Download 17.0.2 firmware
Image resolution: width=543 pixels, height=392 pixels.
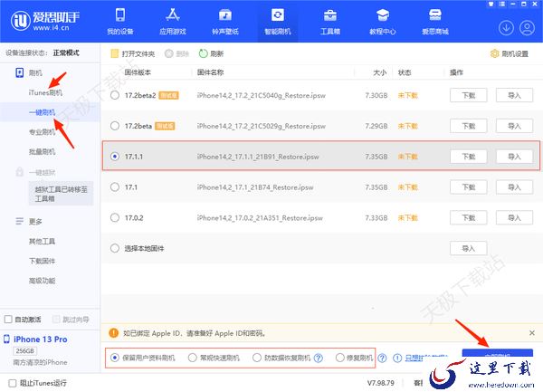(468, 218)
